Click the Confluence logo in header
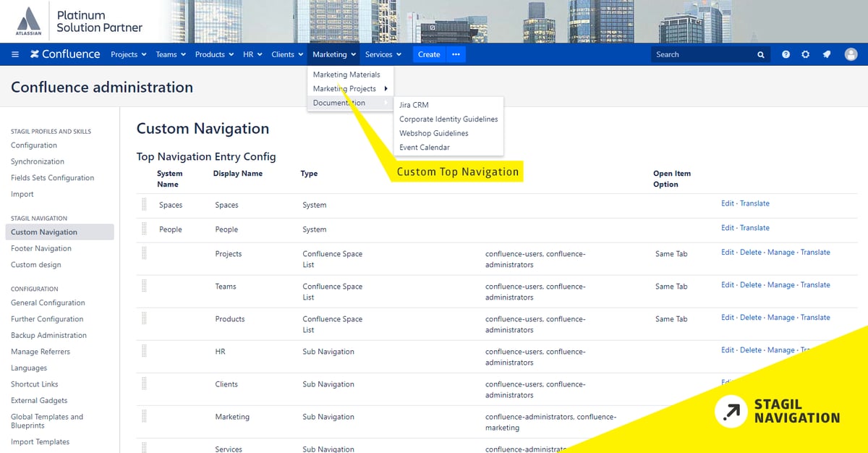Image resolution: width=868 pixels, height=453 pixels. point(65,54)
